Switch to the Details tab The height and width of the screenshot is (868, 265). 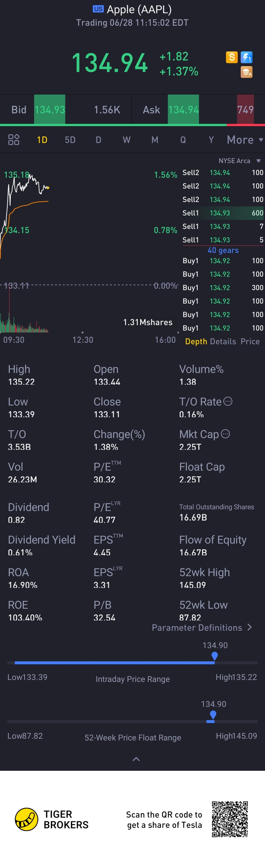[223, 341]
